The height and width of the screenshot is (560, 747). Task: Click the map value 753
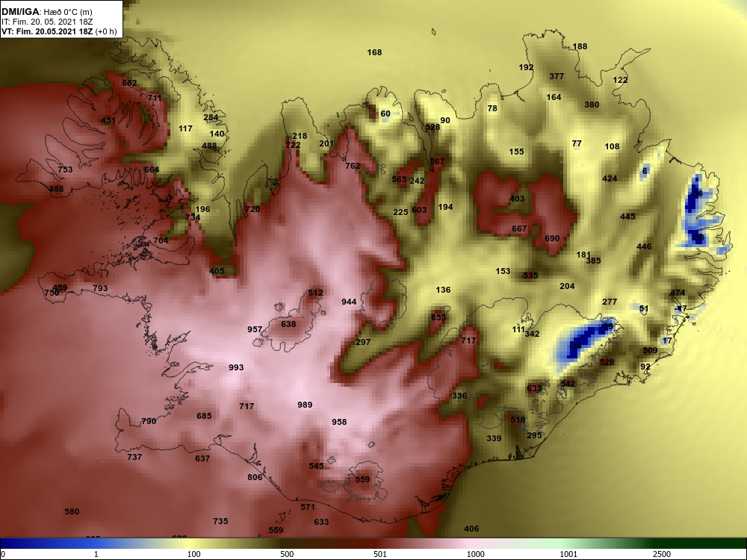point(65,169)
